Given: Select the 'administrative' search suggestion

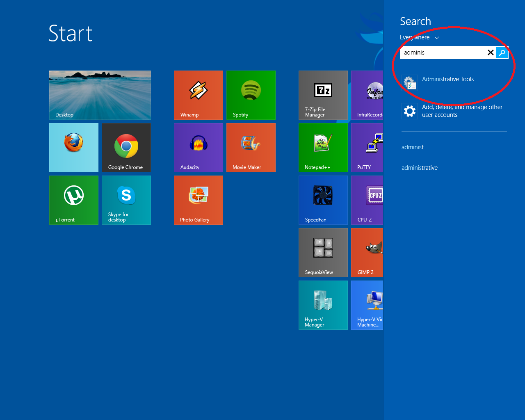Looking at the screenshot, I should pos(420,168).
